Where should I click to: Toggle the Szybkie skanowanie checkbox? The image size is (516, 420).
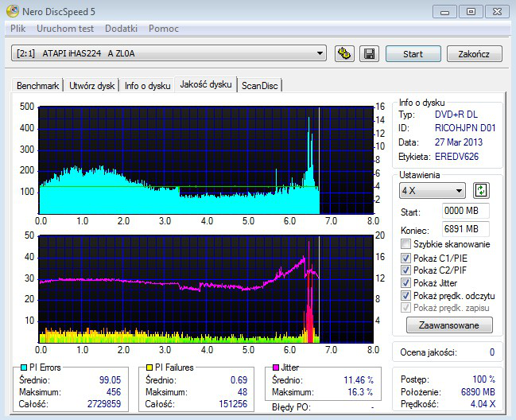[405, 244]
